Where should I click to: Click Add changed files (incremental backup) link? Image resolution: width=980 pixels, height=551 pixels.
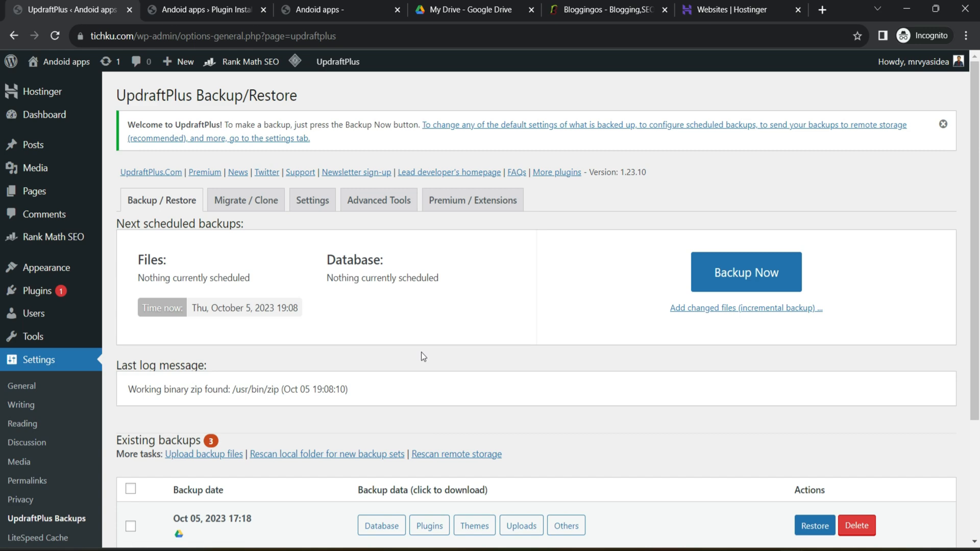click(x=746, y=308)
